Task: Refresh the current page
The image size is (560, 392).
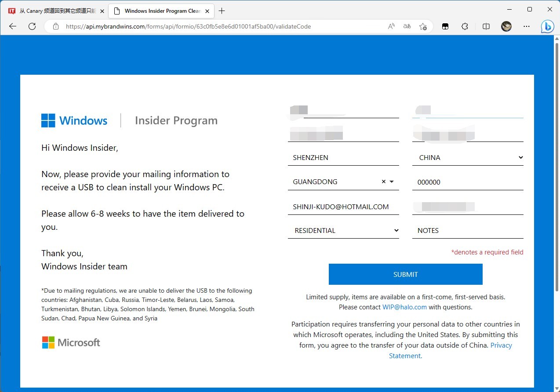Action: 32,26
